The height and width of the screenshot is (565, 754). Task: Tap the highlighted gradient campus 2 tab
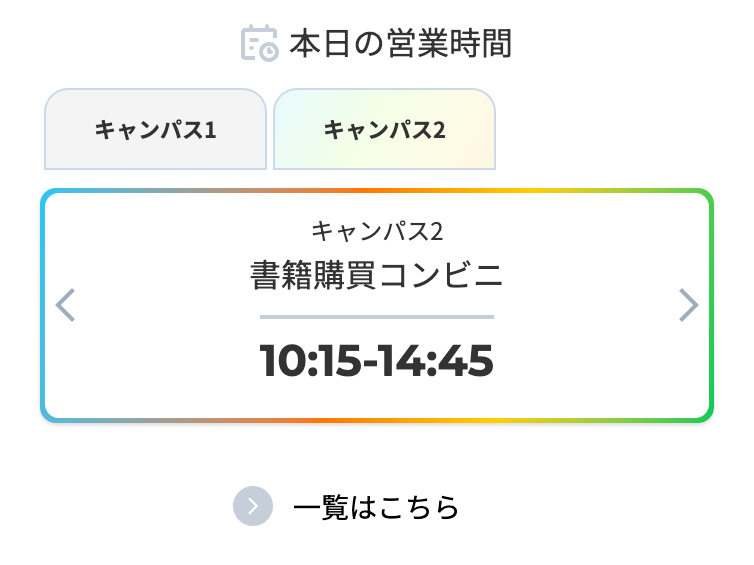tap(384, 129)
